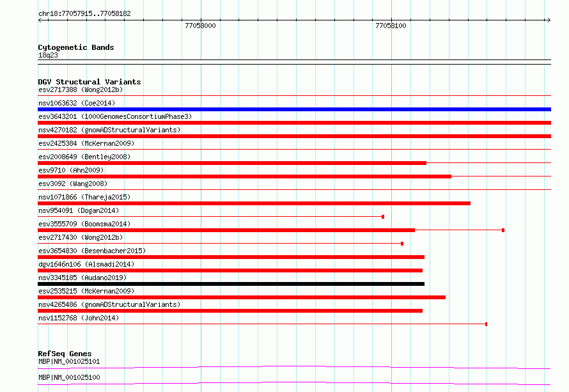Select the Cytogenetic Bands track title
The image size is (569, 392).
tap(76, 47)
